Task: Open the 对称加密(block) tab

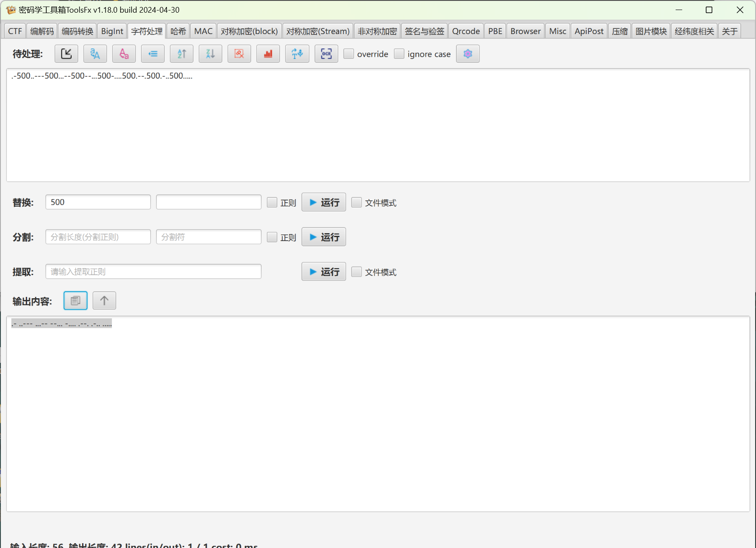Action: coord(249,31)
